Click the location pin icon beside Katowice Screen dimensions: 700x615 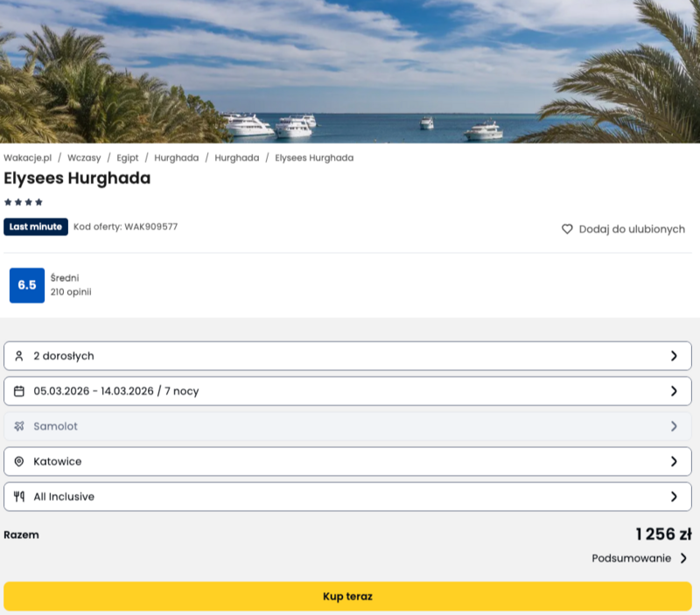pos(19,461)
